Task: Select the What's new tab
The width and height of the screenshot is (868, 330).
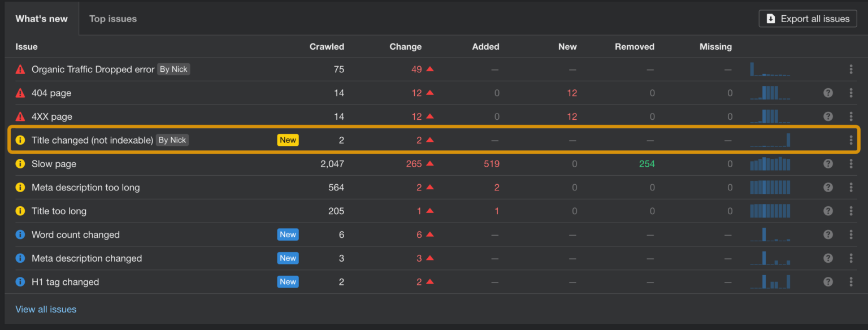Action: tap(41, 18)
